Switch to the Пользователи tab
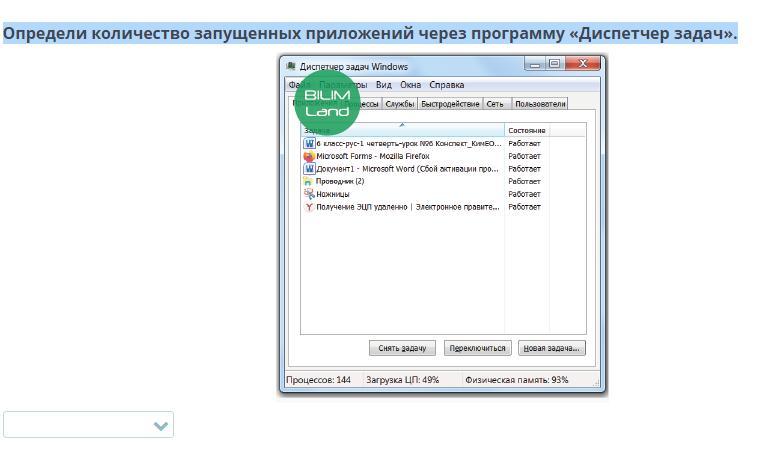772x467 pixels. coord(540,104)
